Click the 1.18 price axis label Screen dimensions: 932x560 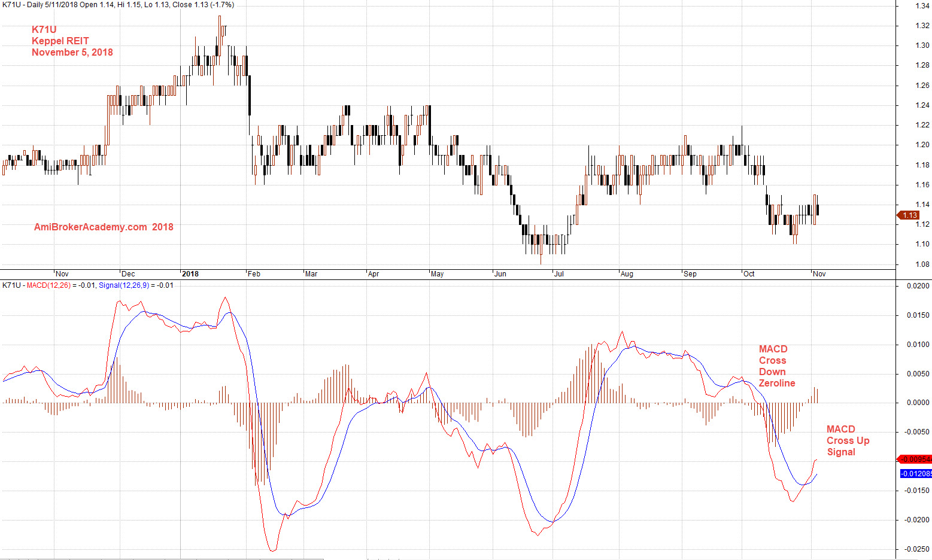(922, 165)
